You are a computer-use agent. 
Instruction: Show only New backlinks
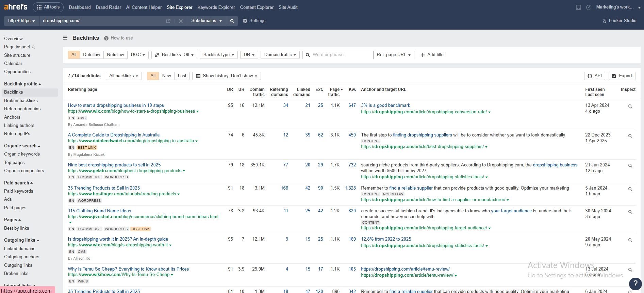coord(166,76)
